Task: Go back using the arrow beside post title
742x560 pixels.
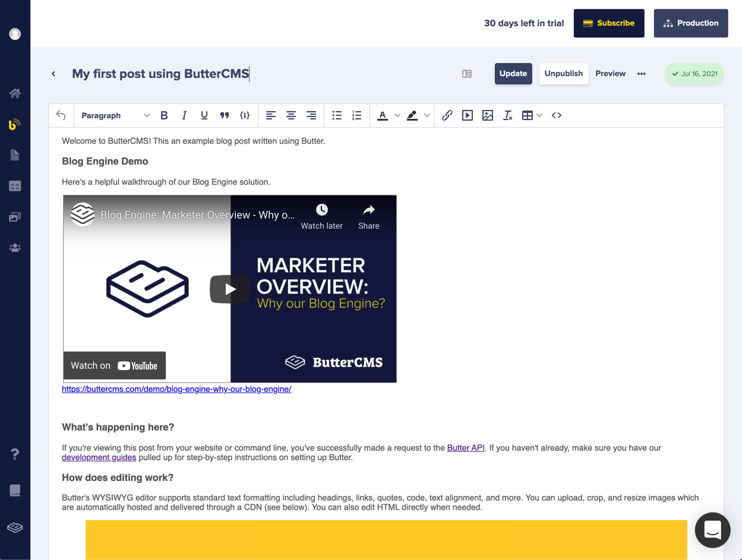Action: (53, 74)
